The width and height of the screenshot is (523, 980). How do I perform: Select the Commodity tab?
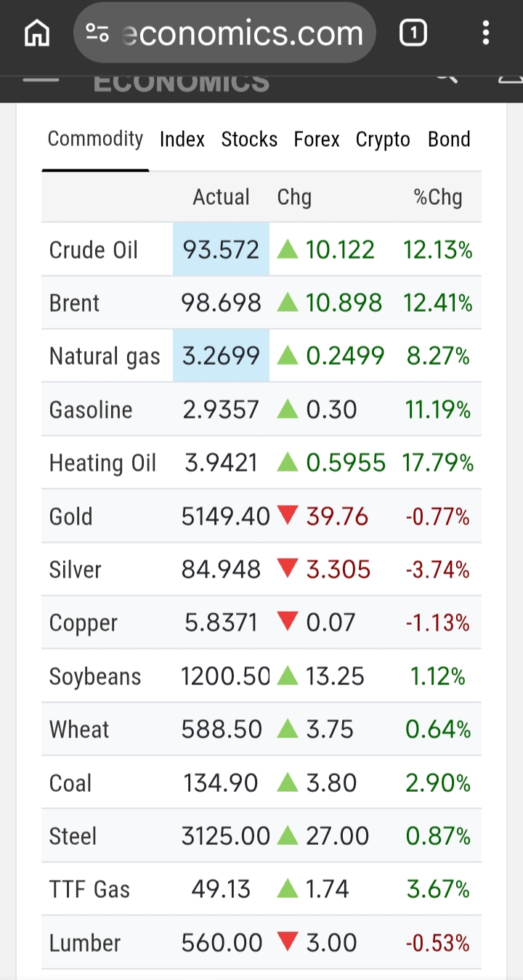click(x=95, y=139)
